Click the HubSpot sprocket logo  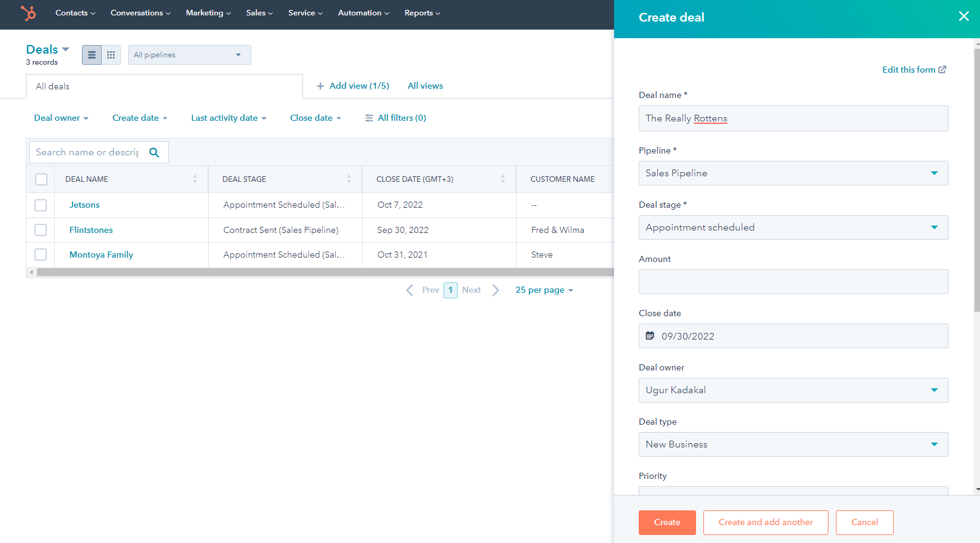point(28,13)
